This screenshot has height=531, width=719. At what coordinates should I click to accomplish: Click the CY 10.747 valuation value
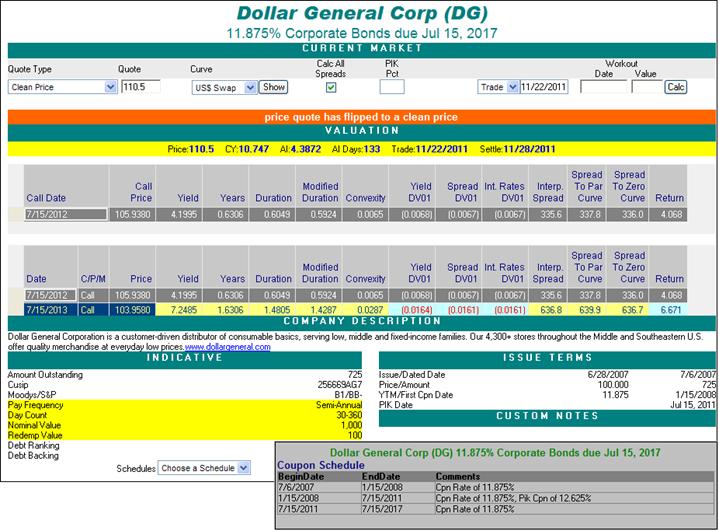click(x=247, y=149)
